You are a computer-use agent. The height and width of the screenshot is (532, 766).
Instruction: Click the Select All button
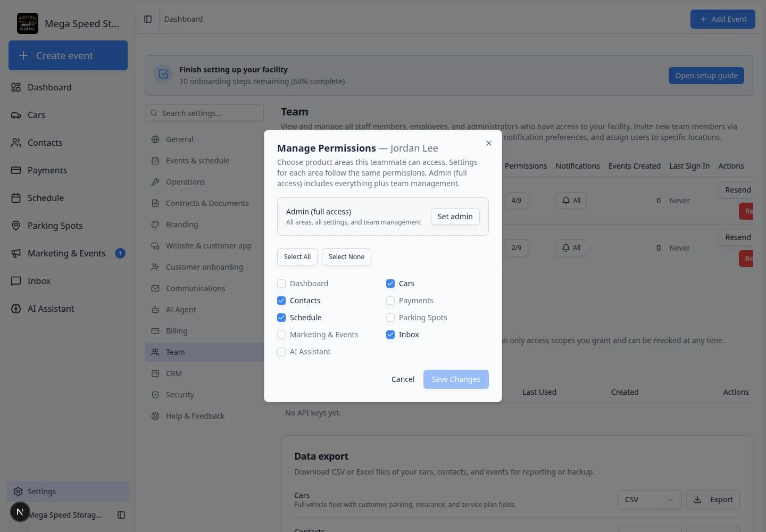[297, 257]
